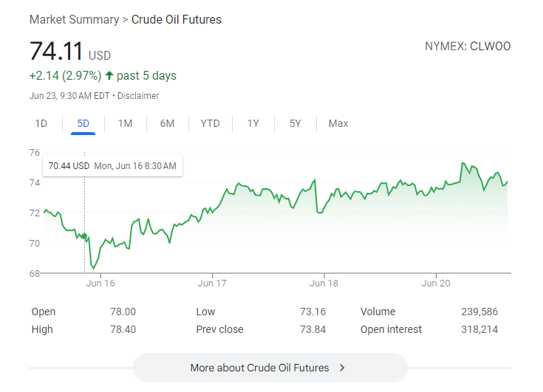Click the 68 y-axis label

[35, 274]
